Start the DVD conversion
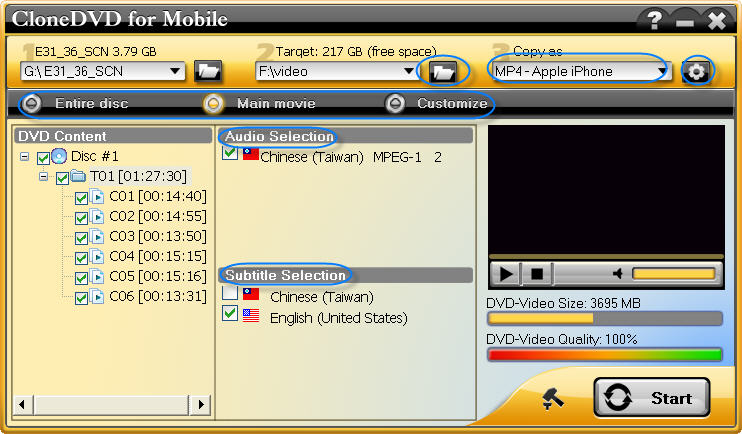742x434 pixels. (652, 398)
